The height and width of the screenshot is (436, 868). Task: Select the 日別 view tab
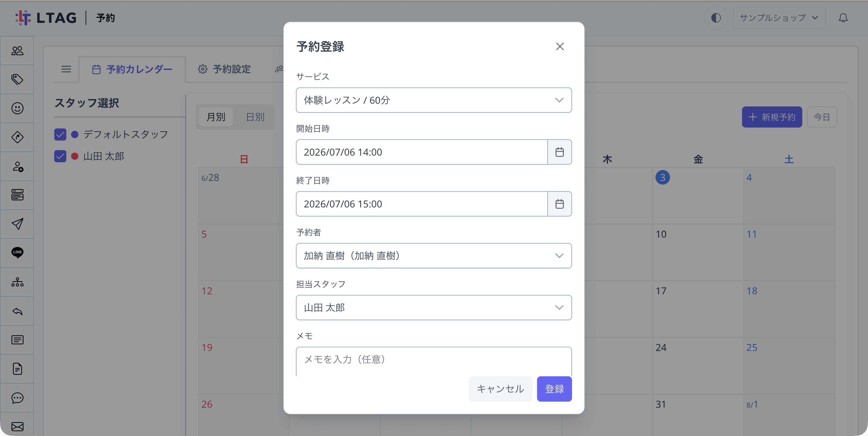pos(255,117)
